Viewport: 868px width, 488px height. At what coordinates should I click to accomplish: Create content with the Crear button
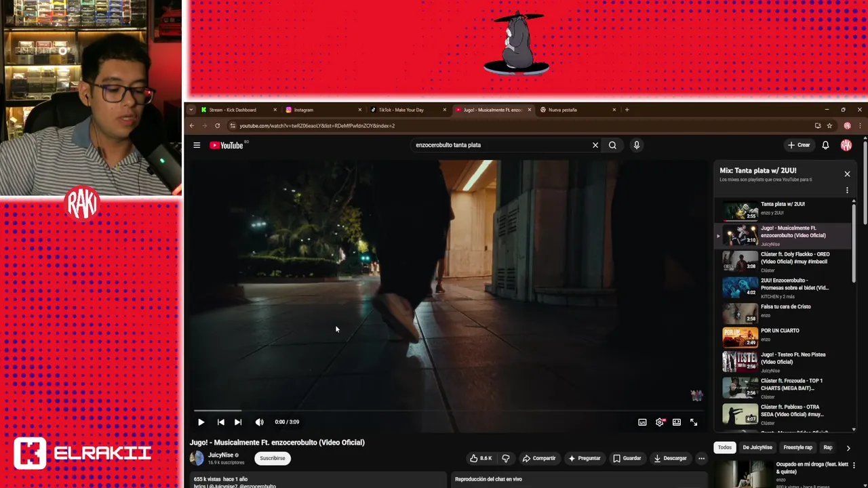coord(799,145)
